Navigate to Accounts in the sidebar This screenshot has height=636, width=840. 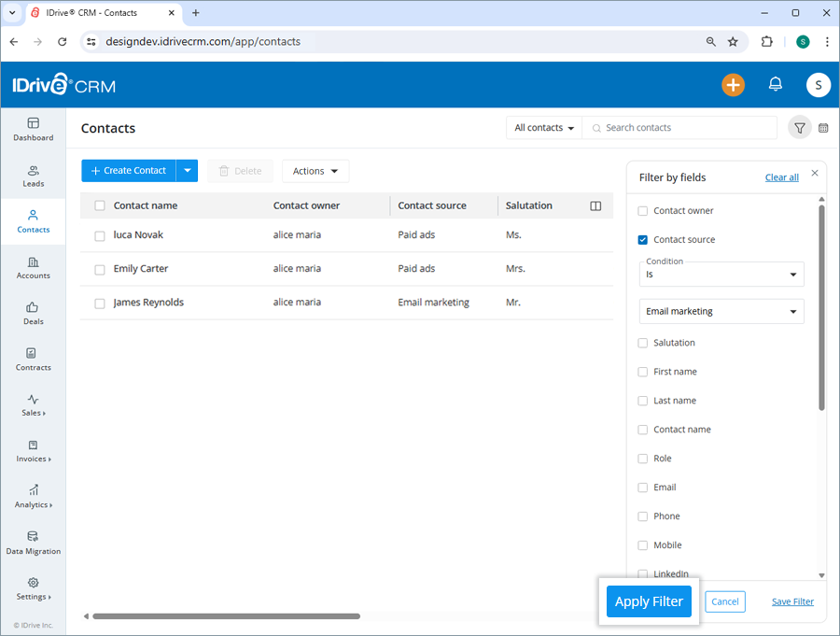(x=33, y=268)
